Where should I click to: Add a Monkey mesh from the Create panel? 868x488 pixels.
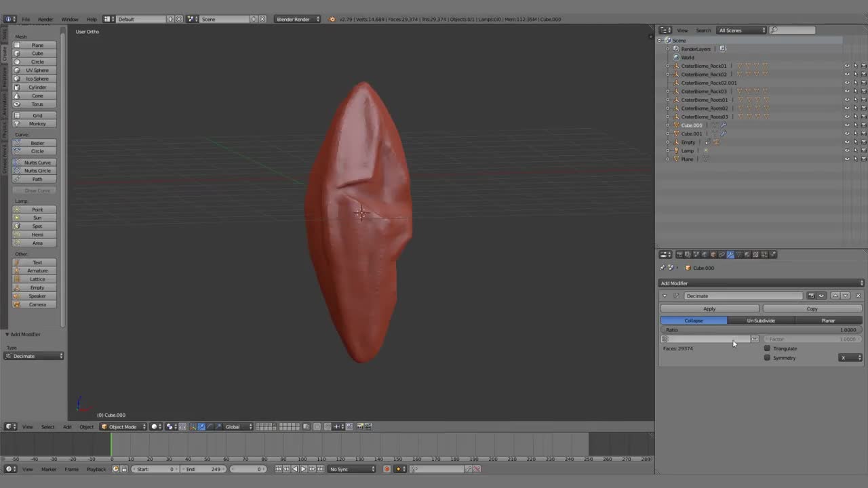pos(37,123)
